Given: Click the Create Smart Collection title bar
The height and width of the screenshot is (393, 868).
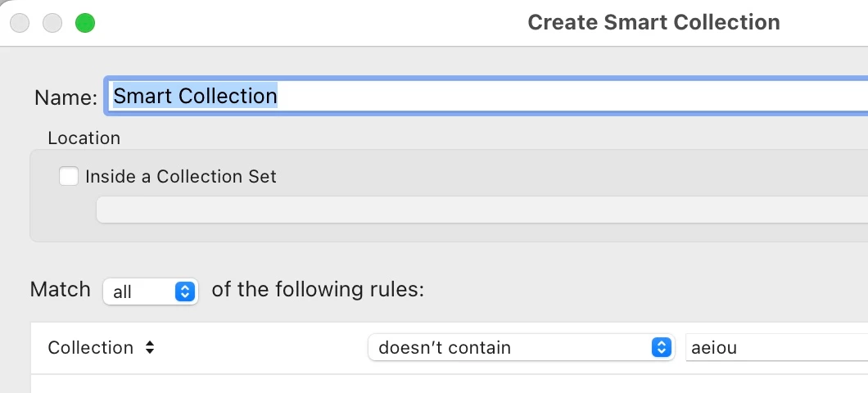Looking at the screenshot, I should [x=653, y=22].
